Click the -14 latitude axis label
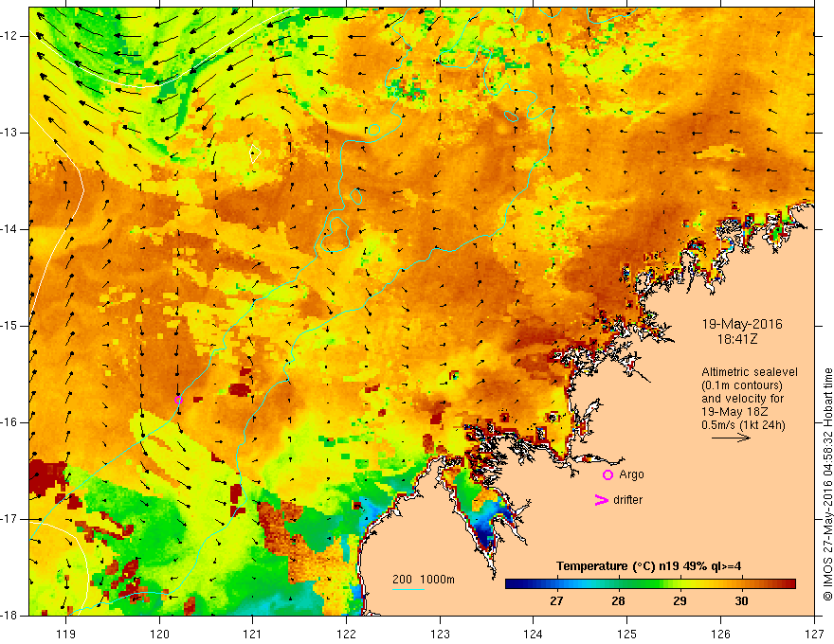 point(9,229)
